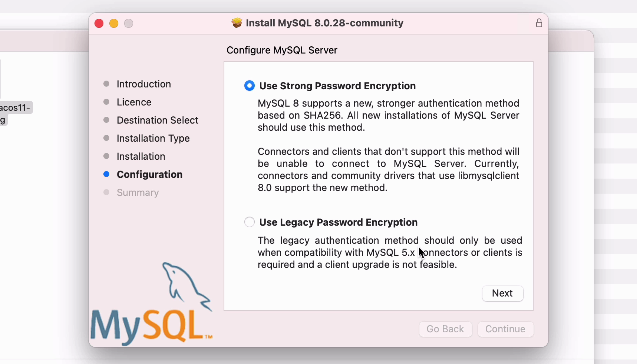The height and width of the screenshot is (364, 637).
Task: Select Use Legacy Password Encryption radio button
Action: tap(249, 222)
